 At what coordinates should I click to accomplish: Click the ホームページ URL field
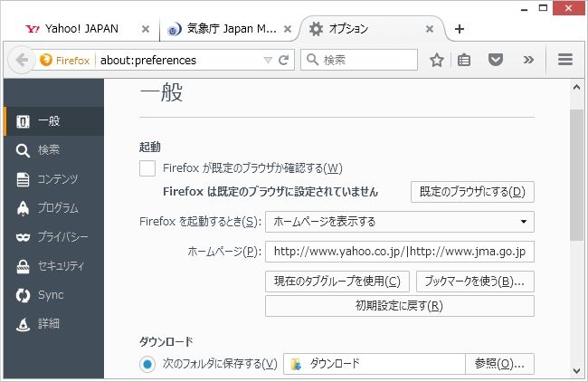point(400,252)
